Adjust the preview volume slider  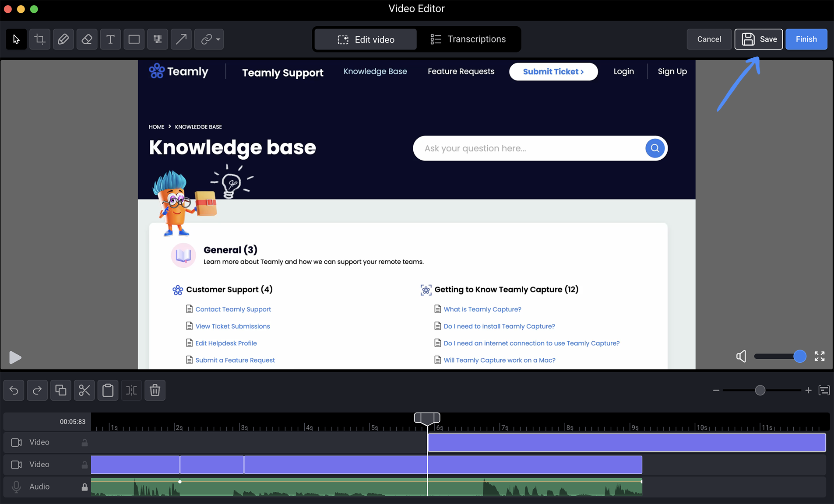(x=780, y=357)
